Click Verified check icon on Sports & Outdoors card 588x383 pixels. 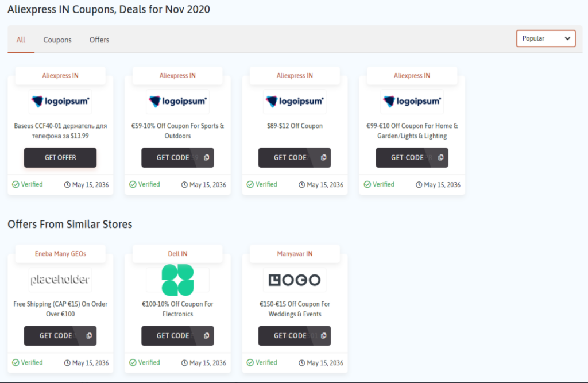133,184
